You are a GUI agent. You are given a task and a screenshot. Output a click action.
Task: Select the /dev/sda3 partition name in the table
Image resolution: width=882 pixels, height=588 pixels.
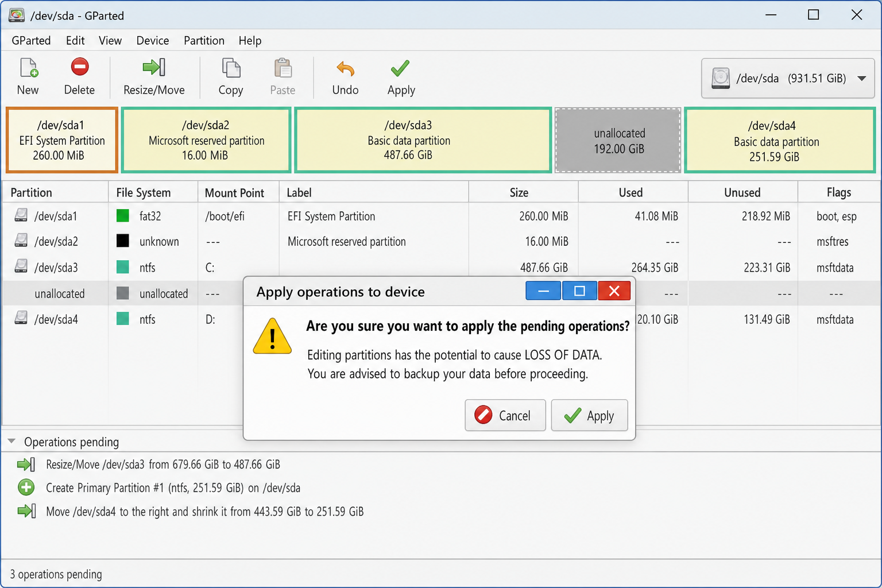pos(56,267)
